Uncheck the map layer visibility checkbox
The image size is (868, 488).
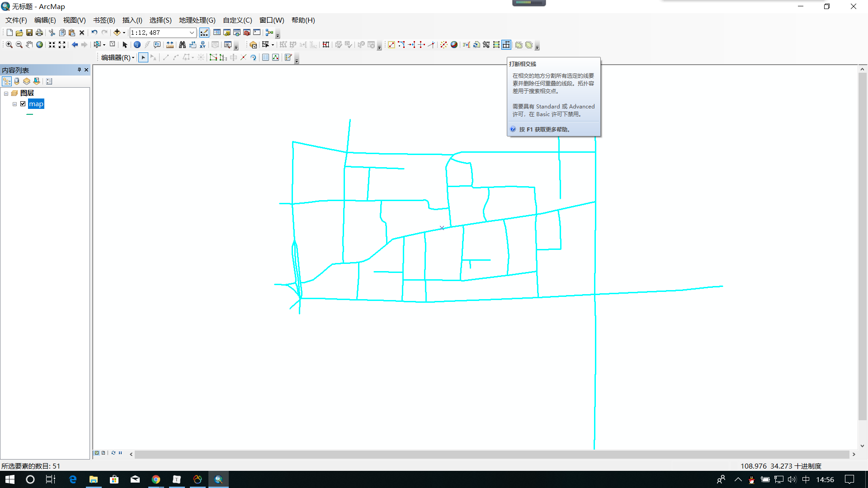tap(23, 104)
